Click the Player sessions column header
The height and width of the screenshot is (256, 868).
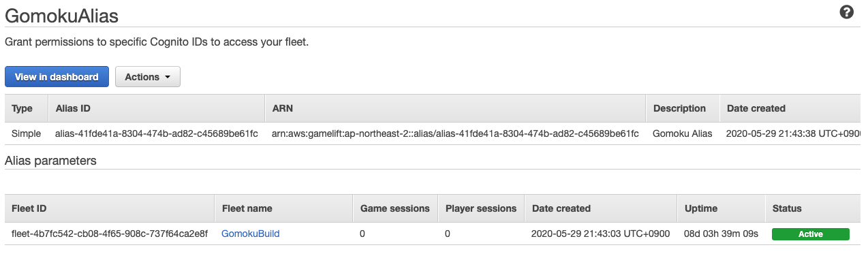pos(480,208)
